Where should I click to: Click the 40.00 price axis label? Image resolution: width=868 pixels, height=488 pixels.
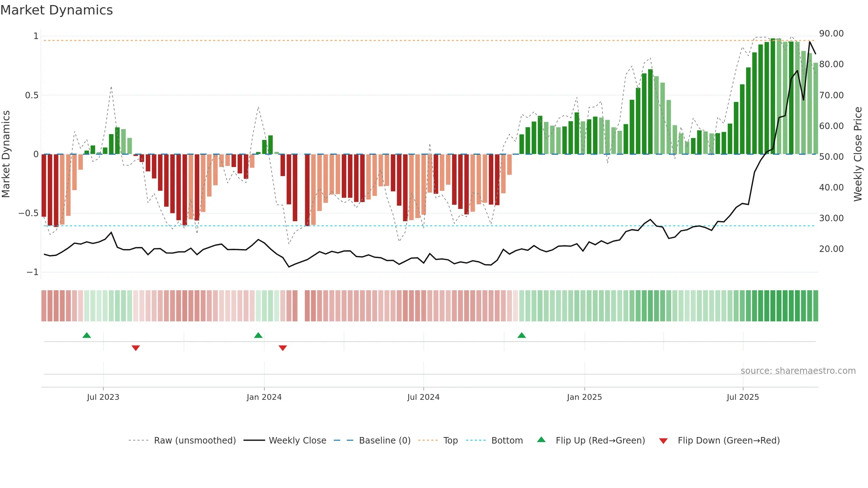(x=831, y=188)
